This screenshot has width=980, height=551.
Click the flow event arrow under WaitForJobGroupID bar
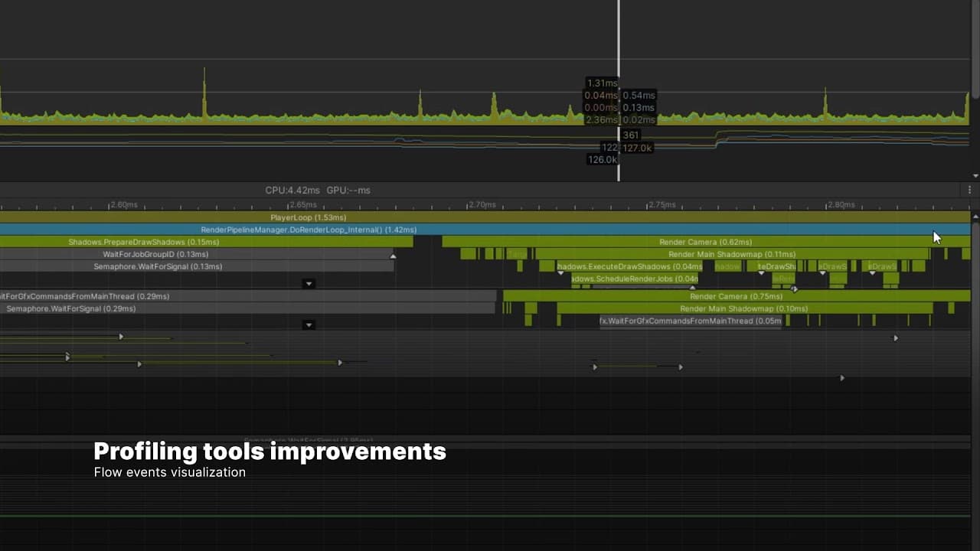coord(394,256)
